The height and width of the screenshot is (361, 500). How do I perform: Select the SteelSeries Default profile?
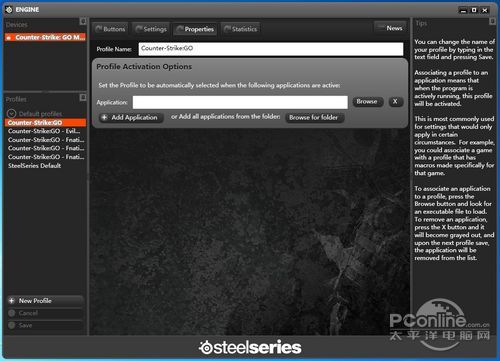pyautogui.click(x=35, y=166)
